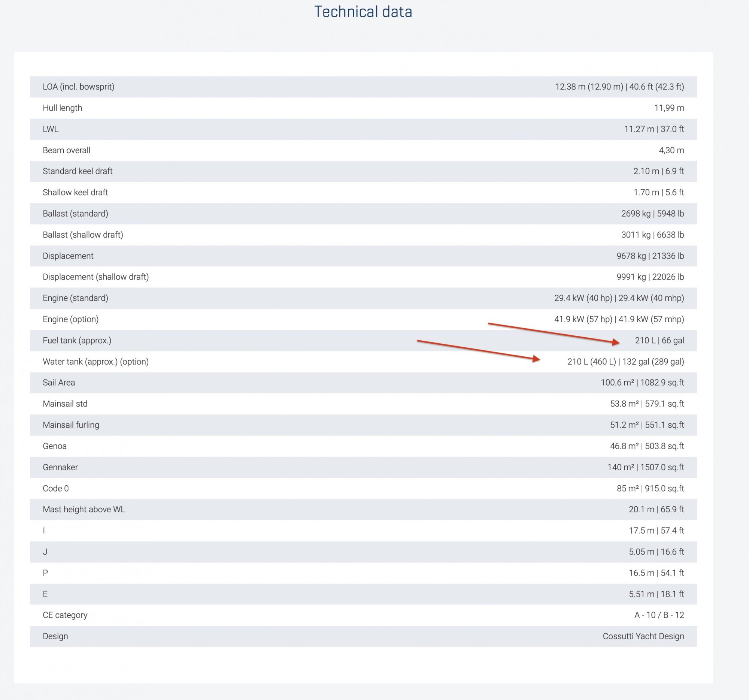Image resolution: width=749 pixels, height=700 pixels.
Task: Click the Mainsail furling value
Action: (x=647, y=425)
